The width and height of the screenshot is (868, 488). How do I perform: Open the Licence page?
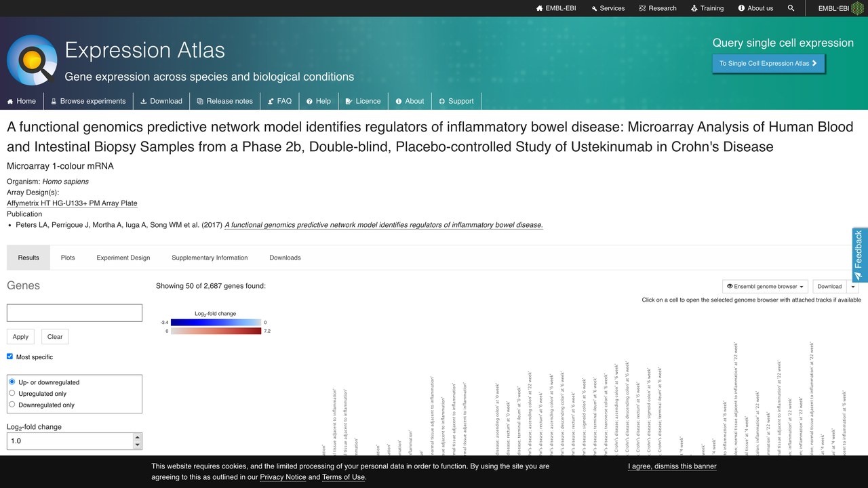[363, 101]
